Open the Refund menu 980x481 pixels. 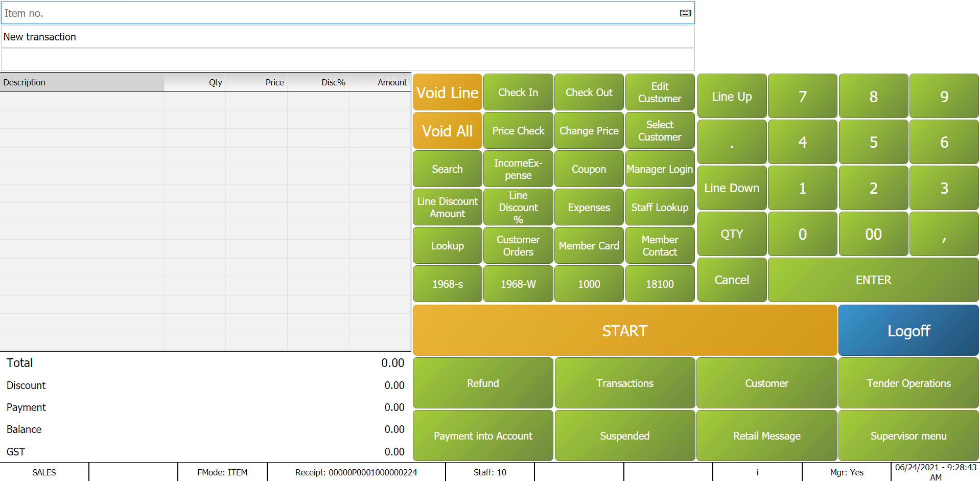[x=482, y=383]
